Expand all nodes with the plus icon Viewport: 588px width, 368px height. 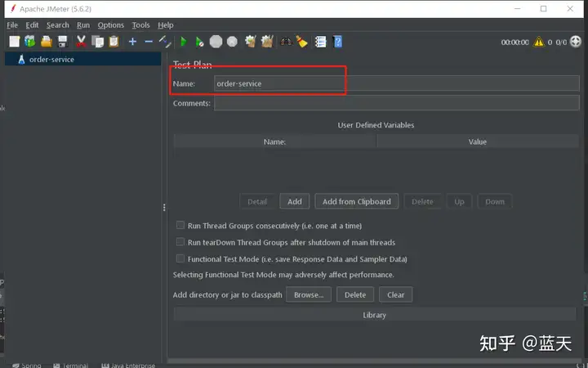132,42
